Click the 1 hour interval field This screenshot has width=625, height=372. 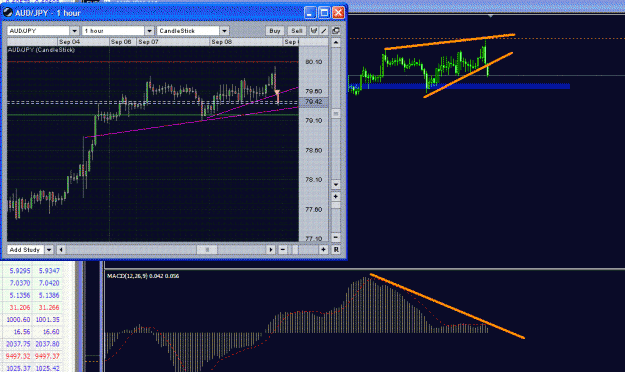pos(114,31)
